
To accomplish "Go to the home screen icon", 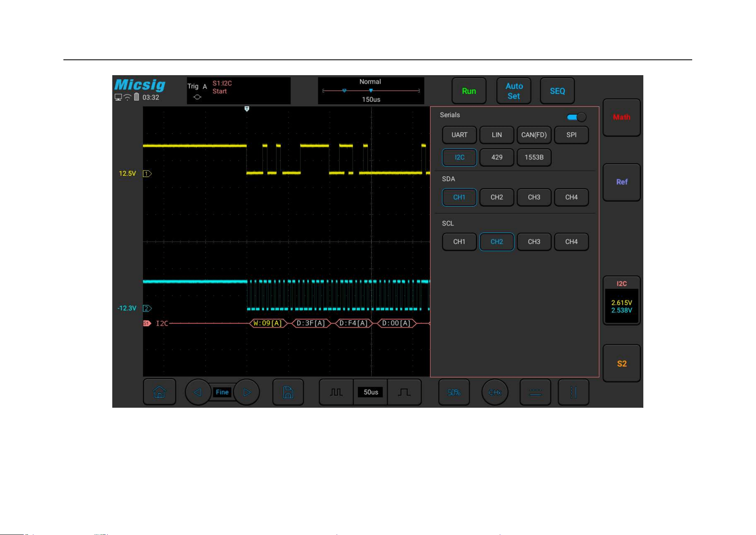I will [160, 392].
